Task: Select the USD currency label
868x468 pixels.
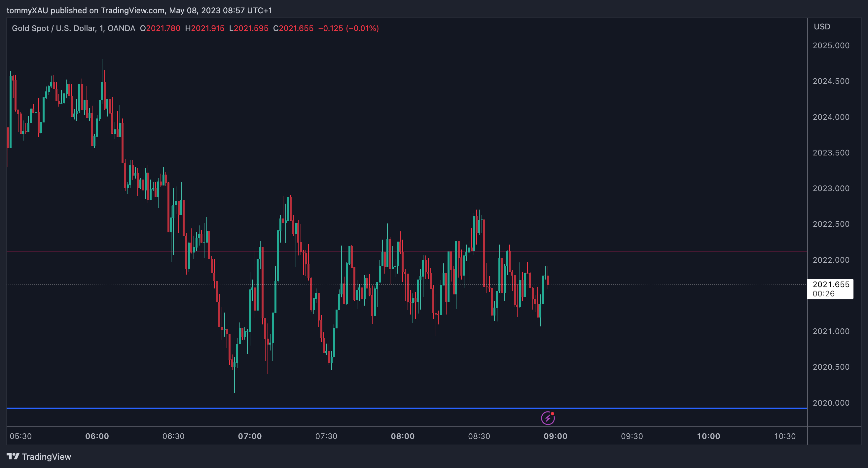Action: 822,27
